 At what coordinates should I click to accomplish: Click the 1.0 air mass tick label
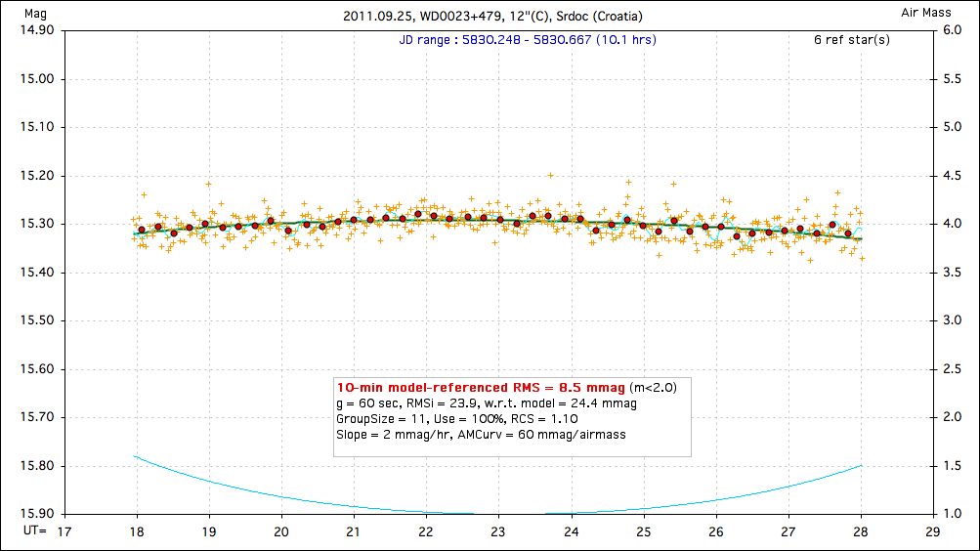pos(951,514)
